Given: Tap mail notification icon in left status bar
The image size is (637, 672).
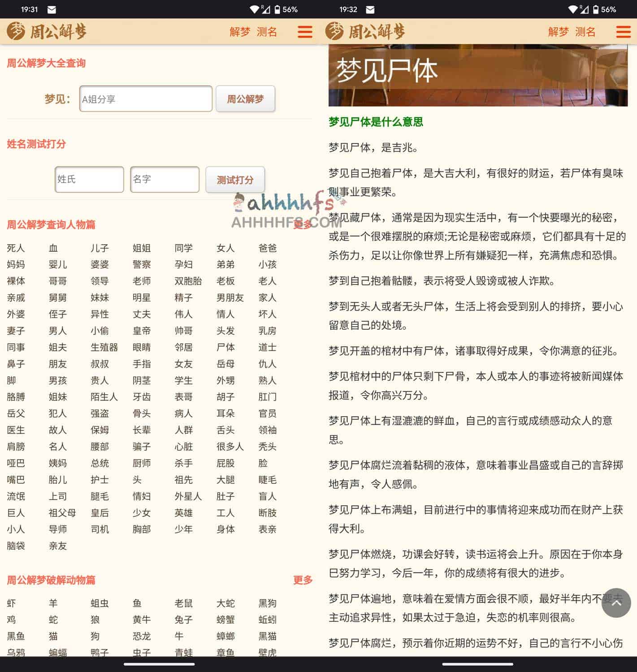Looking at the screenshot, I should pyautogui.click(x=52, y=9).
